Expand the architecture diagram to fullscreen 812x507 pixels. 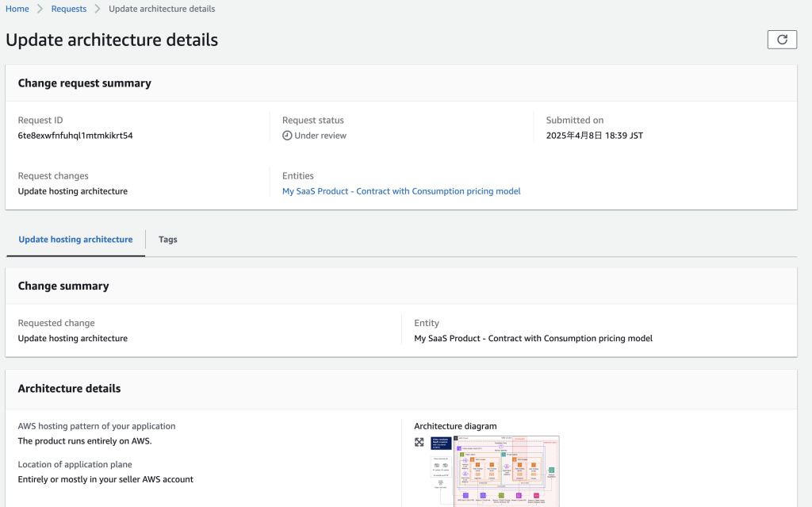click(419, 442)
